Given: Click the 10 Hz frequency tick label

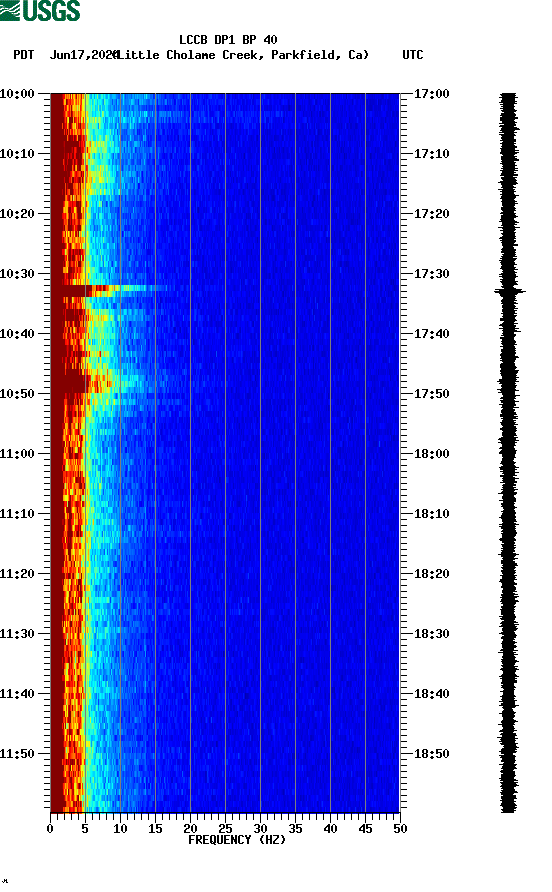Looking at the screenshot, I should pyautogui.click(x=120, y=829).
